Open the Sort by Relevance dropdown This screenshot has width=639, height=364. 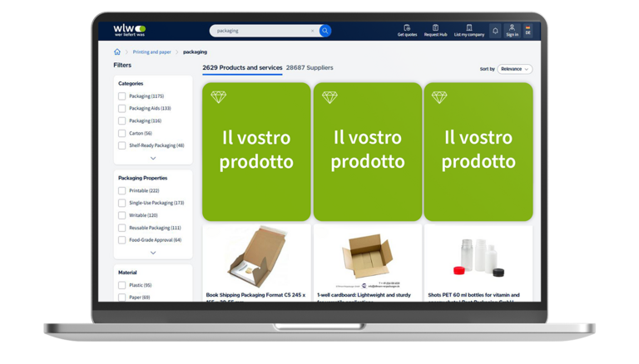[515, 69]
